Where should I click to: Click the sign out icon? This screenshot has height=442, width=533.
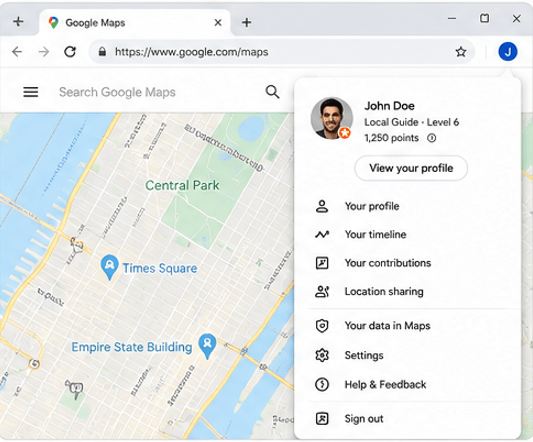[322, 419]
